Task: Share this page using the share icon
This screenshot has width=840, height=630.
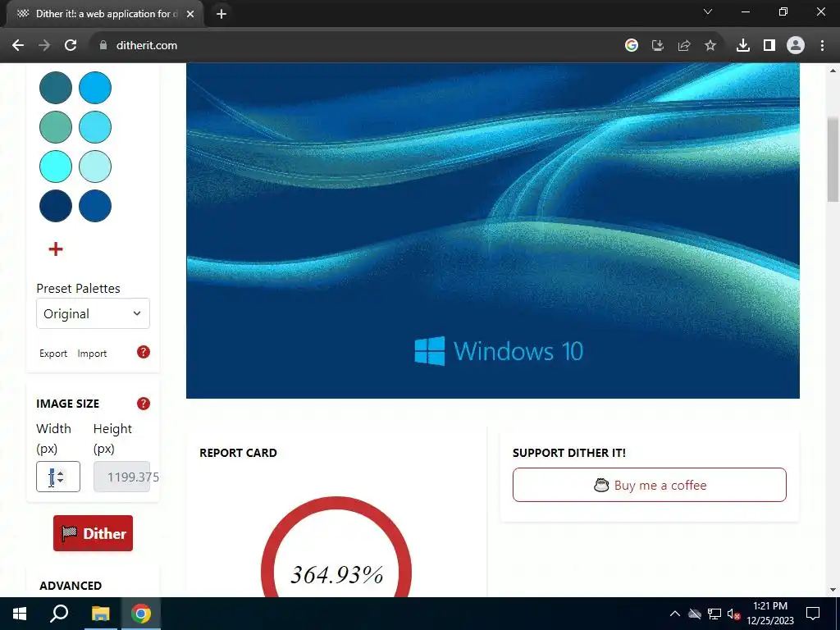Action: [x=684, y=46]
